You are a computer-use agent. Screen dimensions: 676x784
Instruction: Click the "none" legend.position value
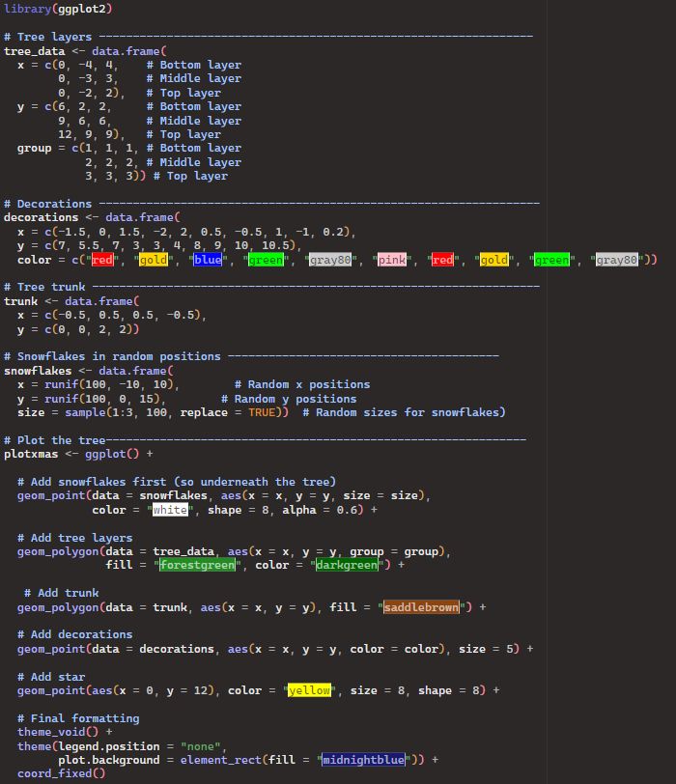click(201, 746)
